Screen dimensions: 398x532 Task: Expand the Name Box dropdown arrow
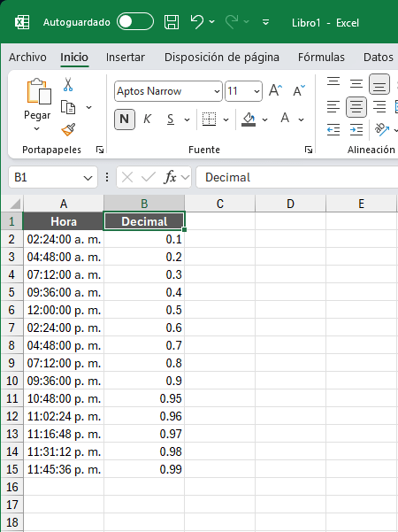pyautogui.click(x=88, y=178)
